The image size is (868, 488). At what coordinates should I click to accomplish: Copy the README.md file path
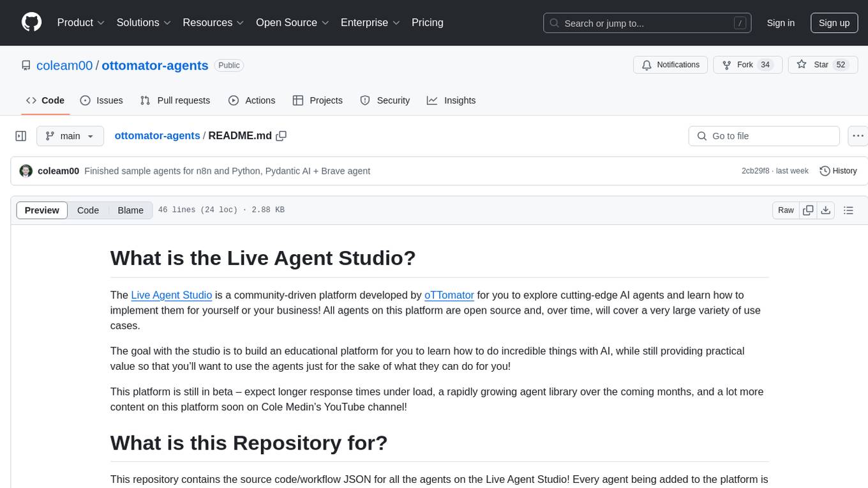pyautogui.click(x=281, y=136)
